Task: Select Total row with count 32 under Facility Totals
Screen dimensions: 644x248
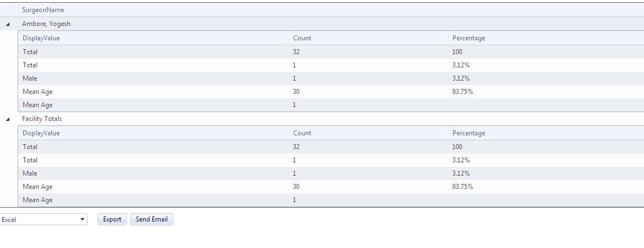Action: click(x=30, y=147)
